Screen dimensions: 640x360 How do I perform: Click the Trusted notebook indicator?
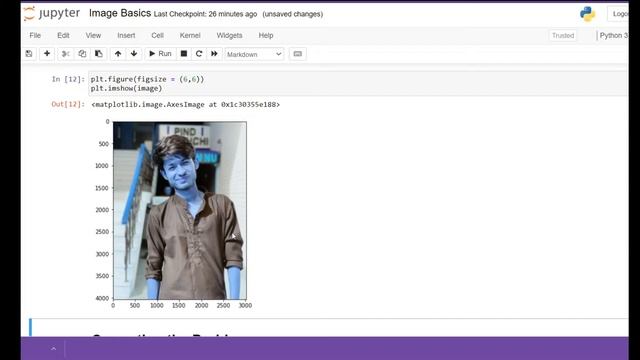[563, 36]
